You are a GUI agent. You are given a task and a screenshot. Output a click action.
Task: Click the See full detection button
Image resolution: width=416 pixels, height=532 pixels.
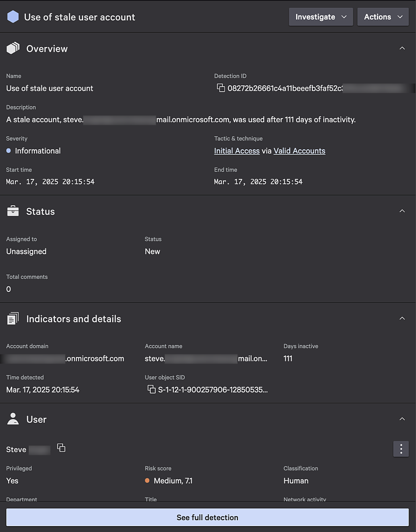[x=208, y=517]
